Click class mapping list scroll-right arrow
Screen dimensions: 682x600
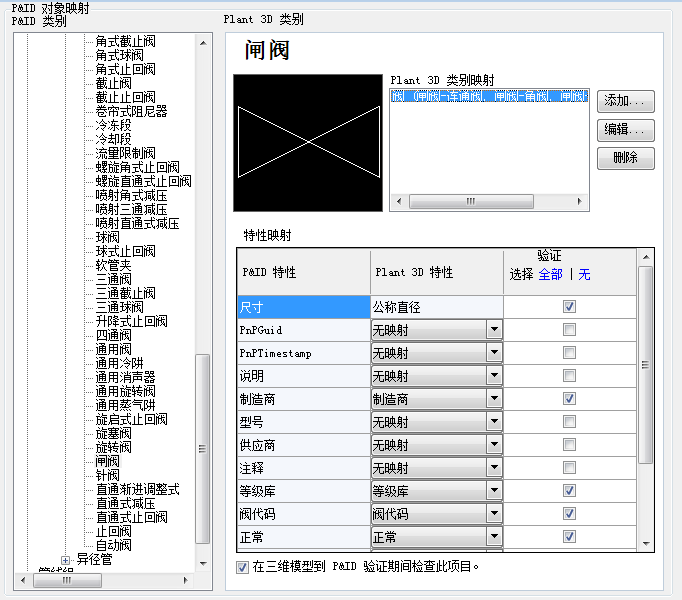pos(579,201)
